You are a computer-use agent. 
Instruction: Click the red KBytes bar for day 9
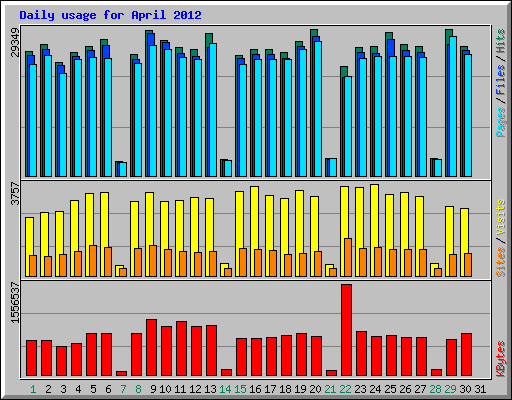point(152,348)
